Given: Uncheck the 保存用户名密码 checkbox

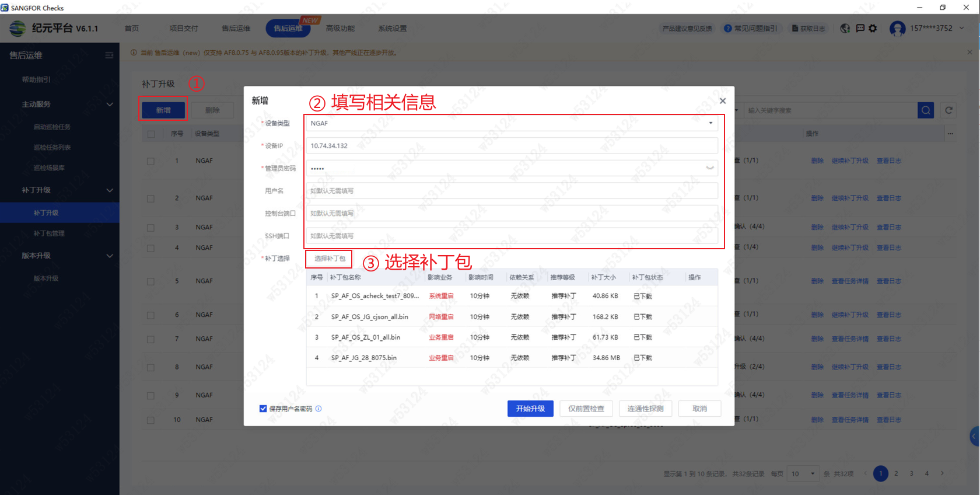Looking at the screenshot, I should click(263, 409).
